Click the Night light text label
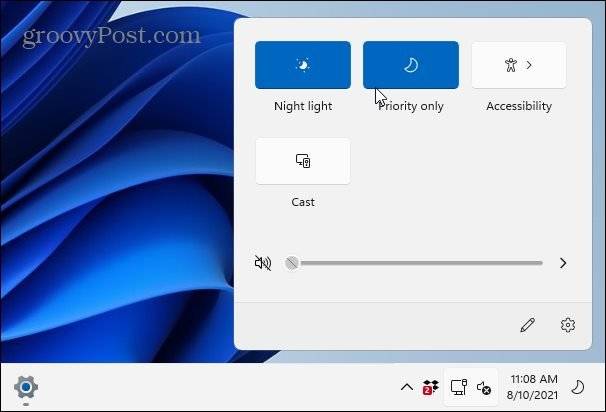606x412 pixels. [303, 106]
